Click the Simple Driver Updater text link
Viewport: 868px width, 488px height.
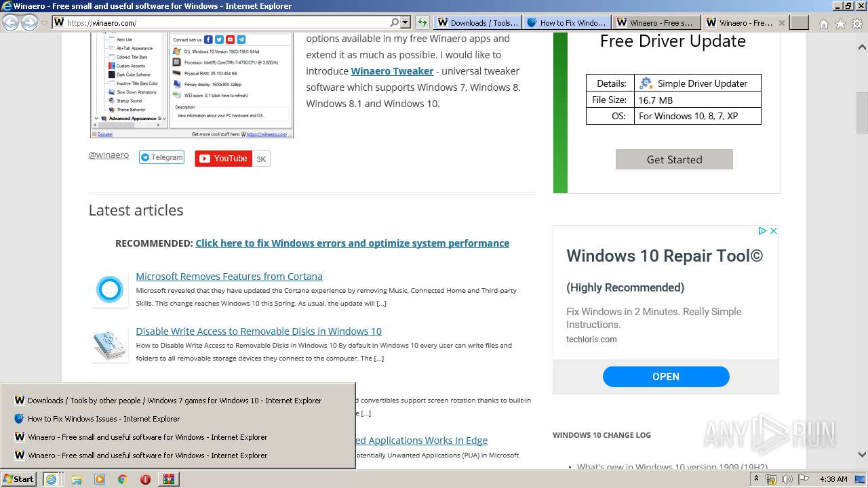[x=703, y=83]
